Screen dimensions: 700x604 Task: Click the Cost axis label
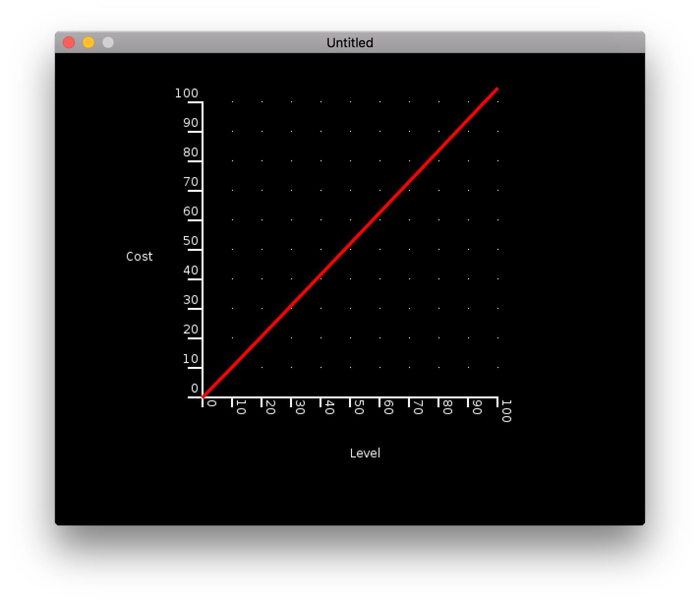pos(140,256)
